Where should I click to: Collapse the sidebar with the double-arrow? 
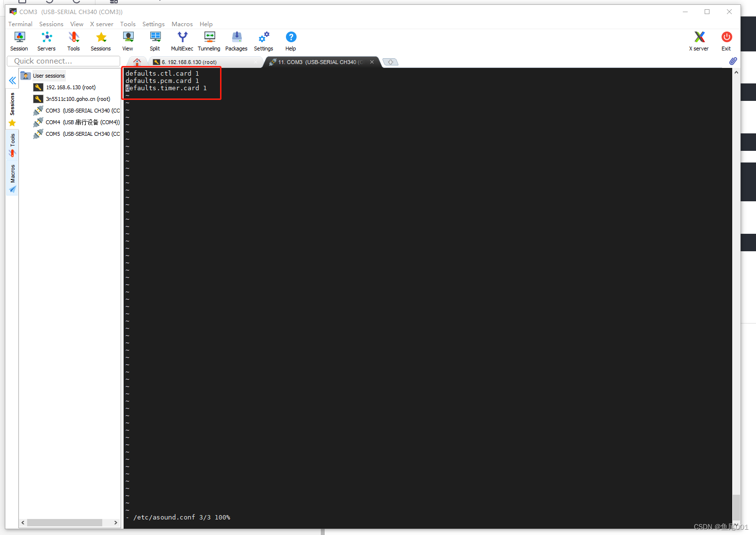(12, 81)
